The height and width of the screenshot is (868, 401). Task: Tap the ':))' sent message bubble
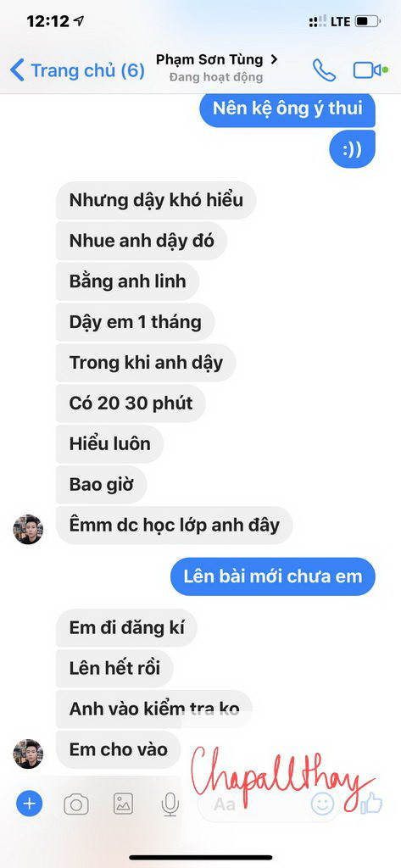[x=353, y=149]
